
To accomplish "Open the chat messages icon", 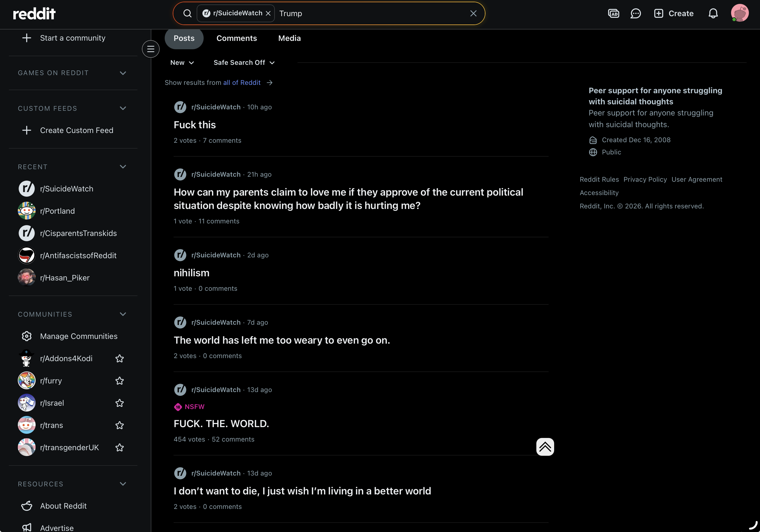I will pos(636,14).
